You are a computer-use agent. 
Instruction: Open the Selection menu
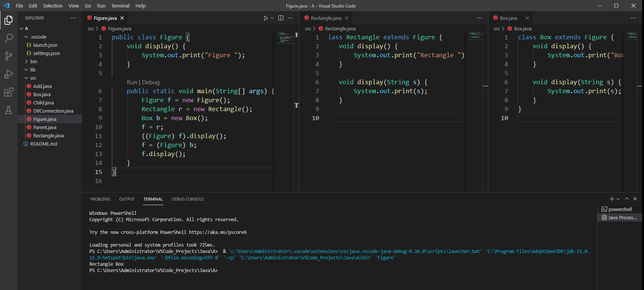pos(53,6)
